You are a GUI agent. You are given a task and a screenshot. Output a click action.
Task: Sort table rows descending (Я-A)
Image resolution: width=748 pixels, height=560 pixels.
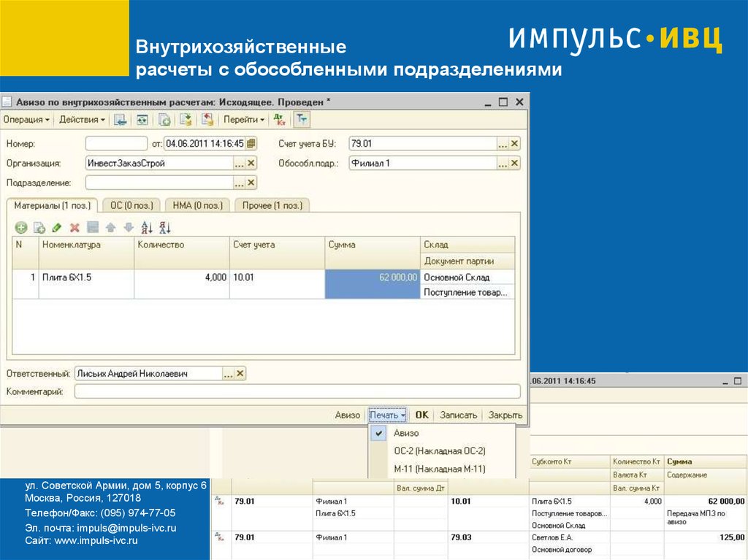pyautogui.click(x=165, y=227)
